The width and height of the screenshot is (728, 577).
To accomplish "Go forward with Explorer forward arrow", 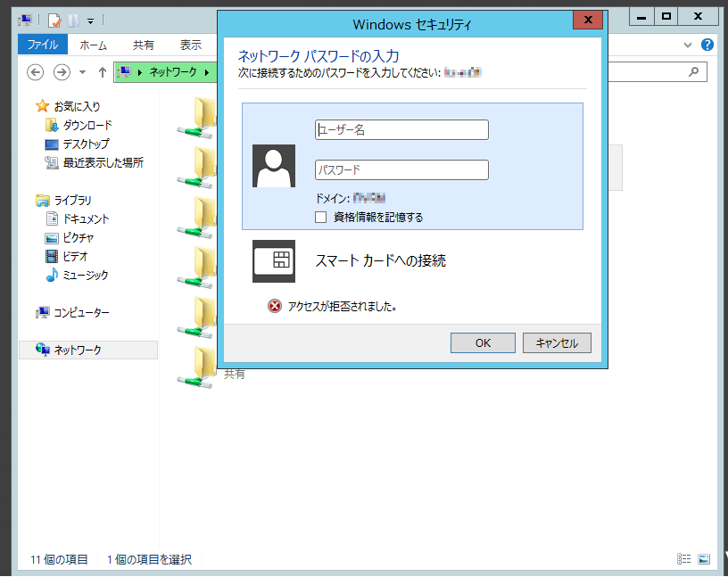I will coord(62,72).
